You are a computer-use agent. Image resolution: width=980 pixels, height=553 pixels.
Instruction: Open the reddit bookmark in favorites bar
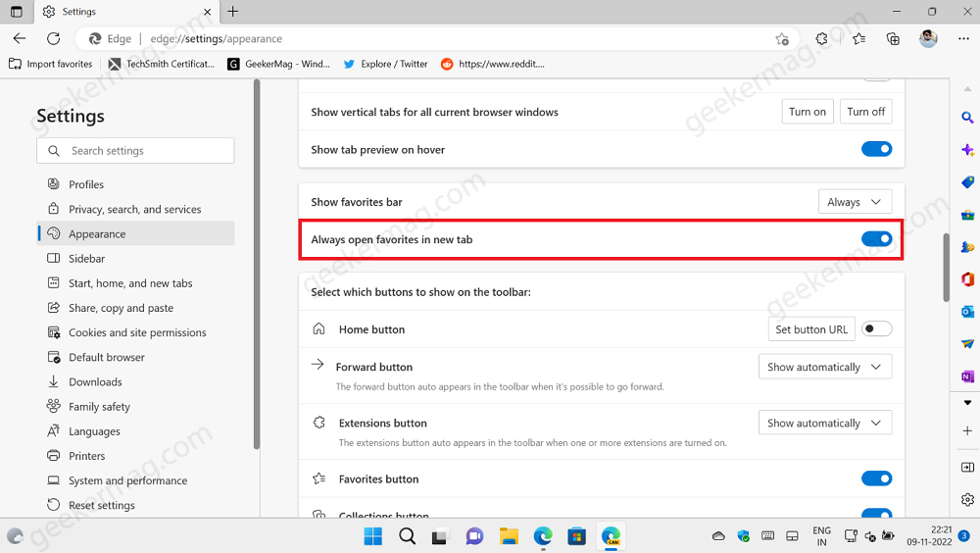click(x=493, y=64)
